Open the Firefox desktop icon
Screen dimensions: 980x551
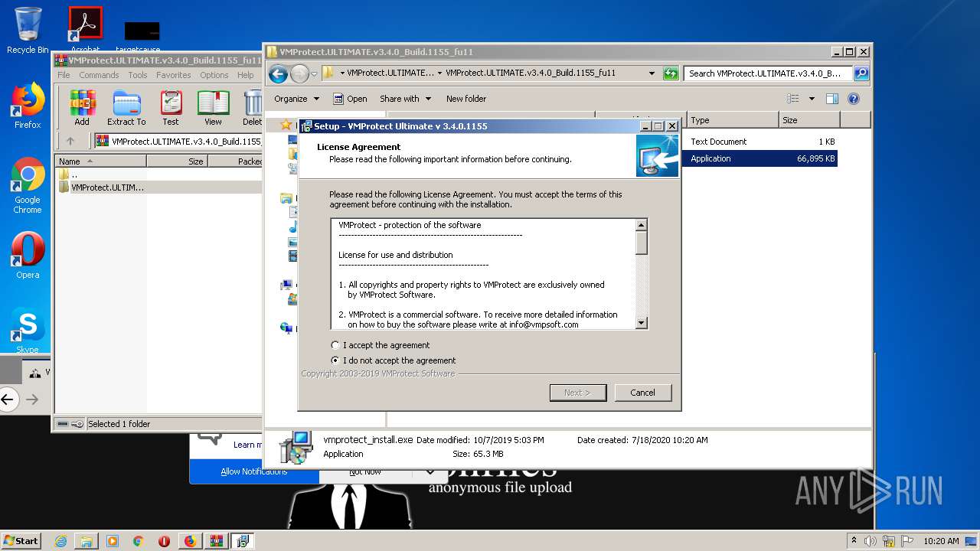pos(28,106)
